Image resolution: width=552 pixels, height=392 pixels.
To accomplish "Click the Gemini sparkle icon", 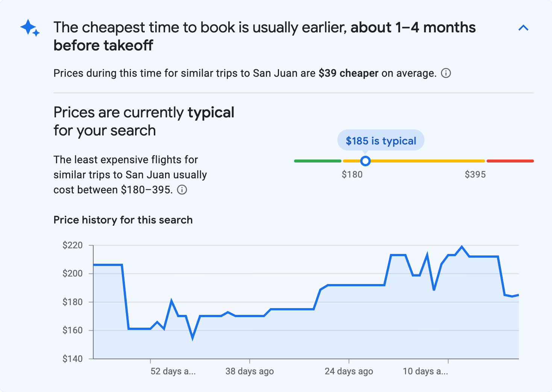I will [30, 28].
